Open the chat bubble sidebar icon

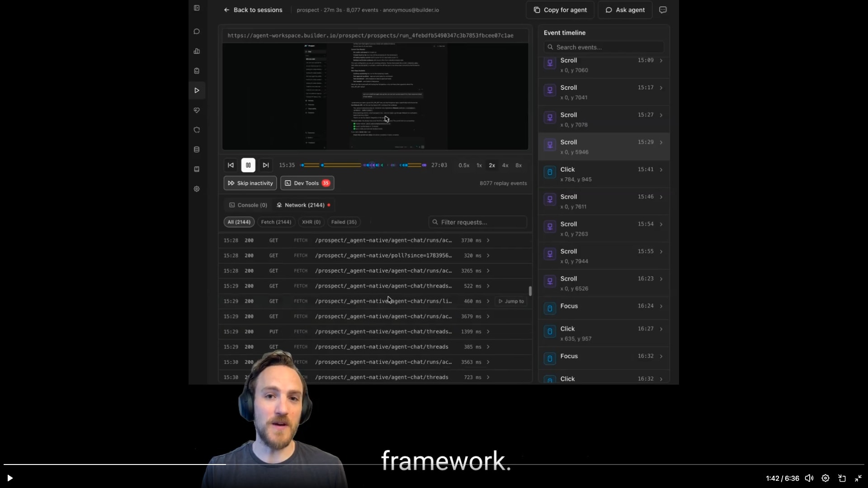[197, 32]
